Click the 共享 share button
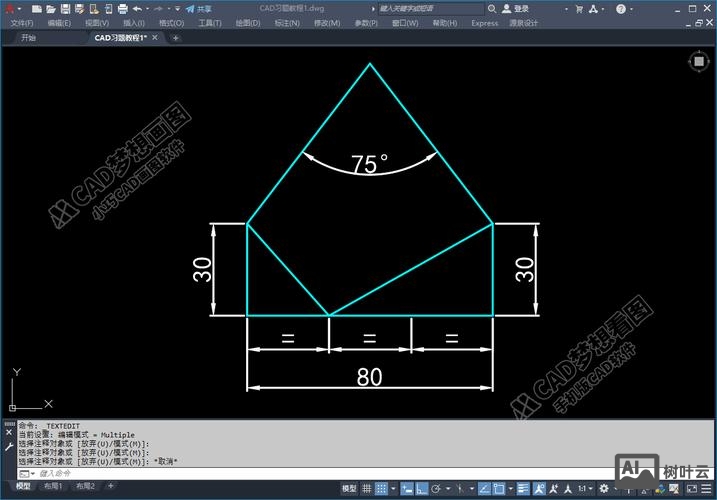 coord(198,8)
